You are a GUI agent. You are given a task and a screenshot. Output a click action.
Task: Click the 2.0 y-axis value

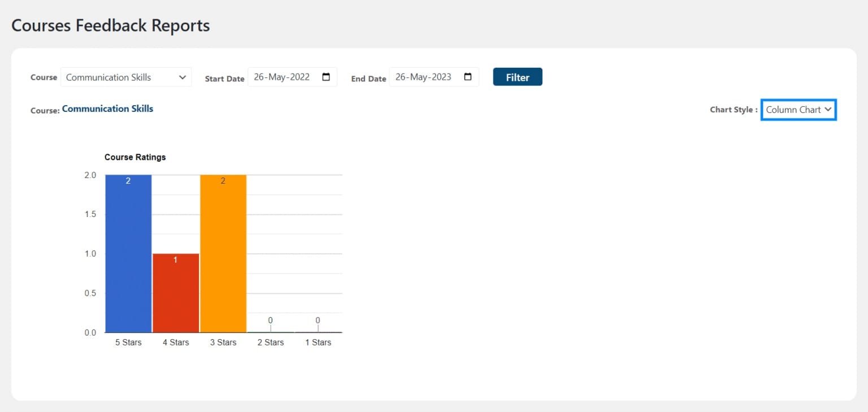tap(90, 175)
